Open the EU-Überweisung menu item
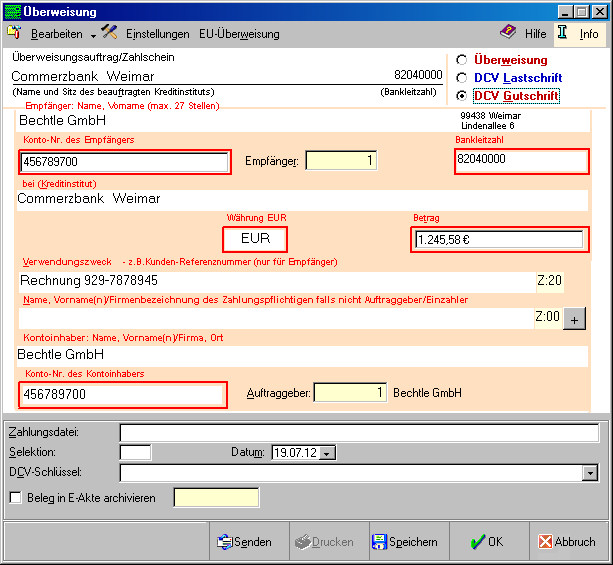 [239, 34]
